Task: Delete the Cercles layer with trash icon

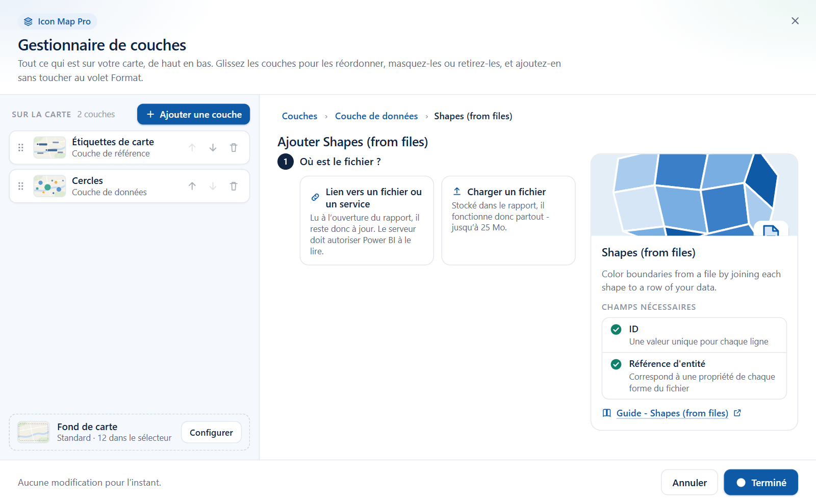Action: pos(234,187)
